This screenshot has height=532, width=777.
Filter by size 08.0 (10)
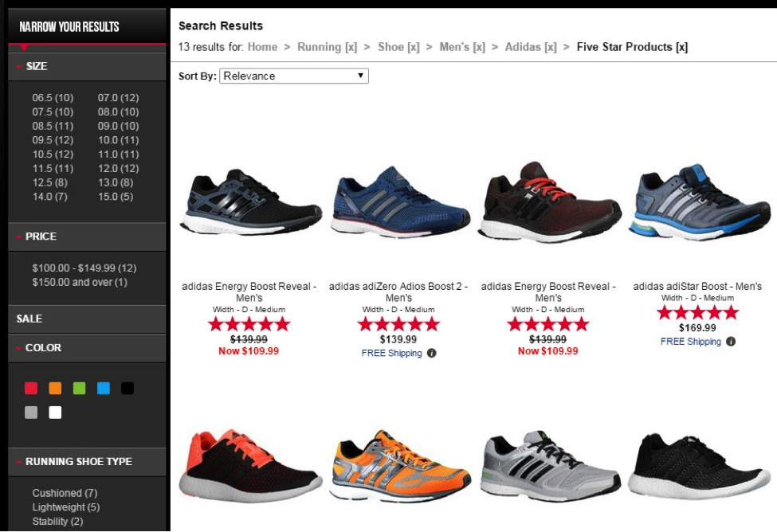(118, 112)
